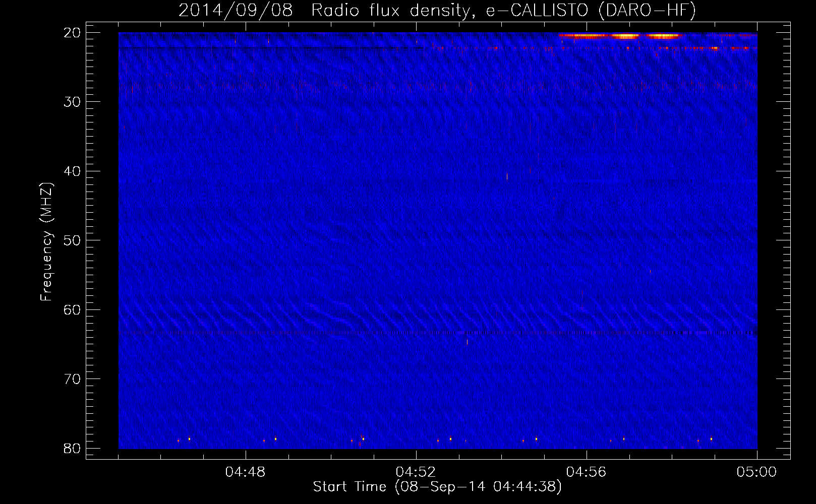This screenshot has width=816, height=504.
Task: Click the bright yellow emission burst near 20 MHz
Action: [x=620, y=36]
